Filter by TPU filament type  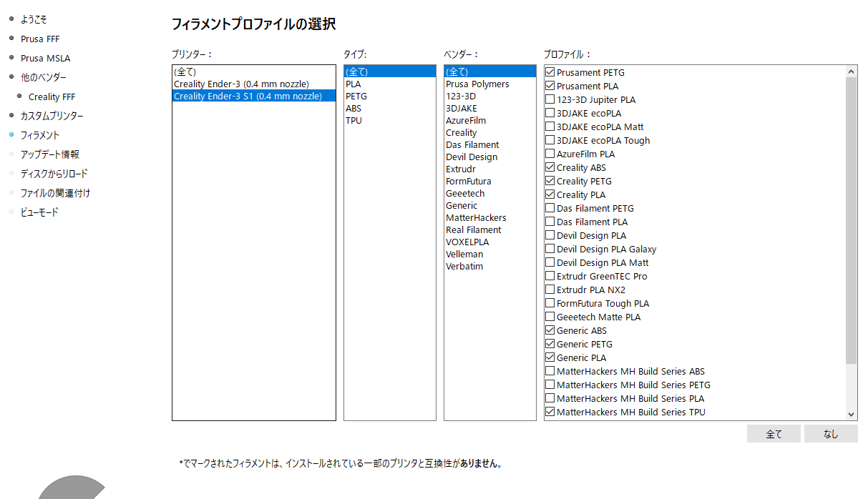tap(390, 120)
